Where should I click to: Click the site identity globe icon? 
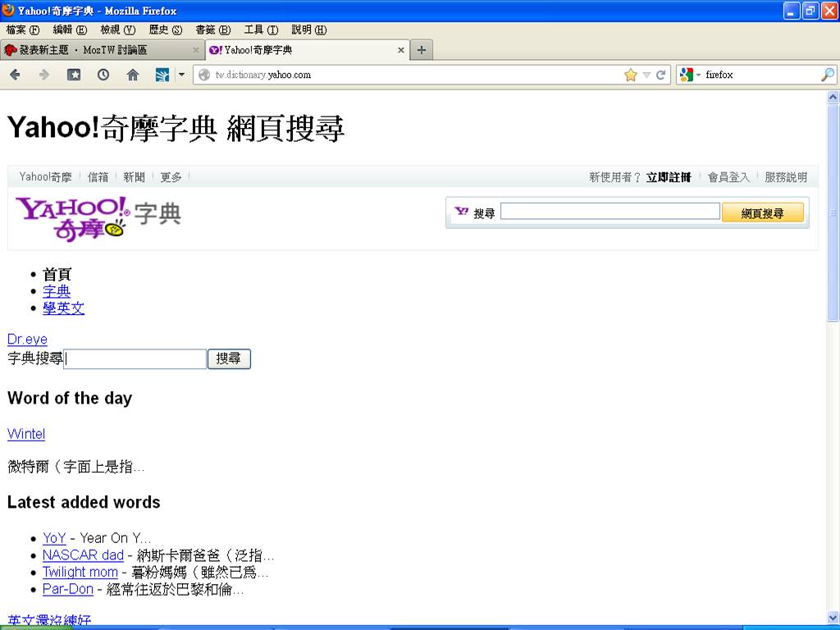204,75
